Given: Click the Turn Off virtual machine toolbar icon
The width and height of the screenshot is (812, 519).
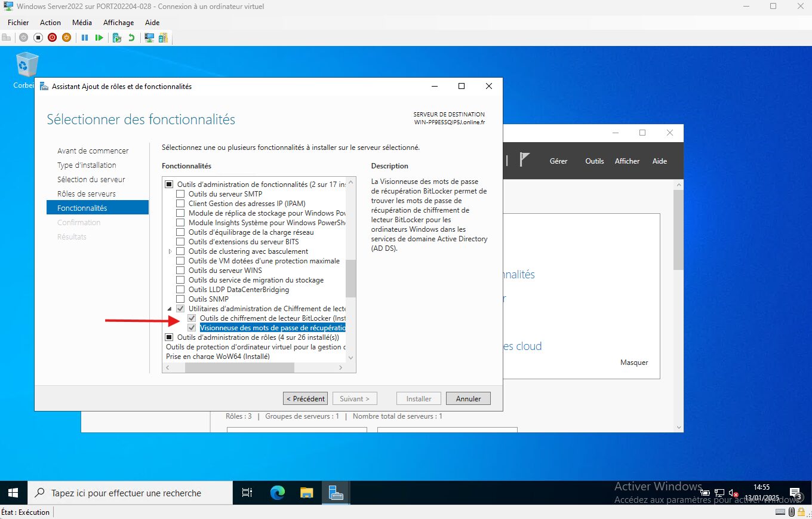Looking at the screenshot, I should point(38,37).
